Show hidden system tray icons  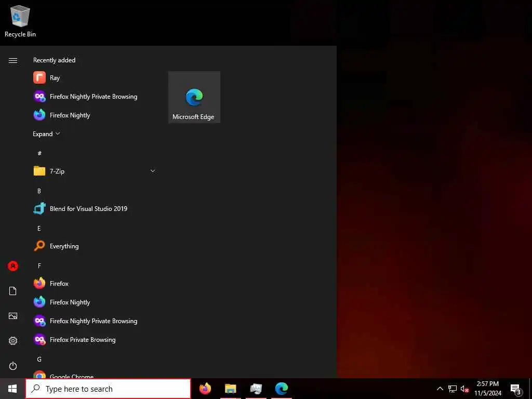pyautogui.click(x=440, y=389)
